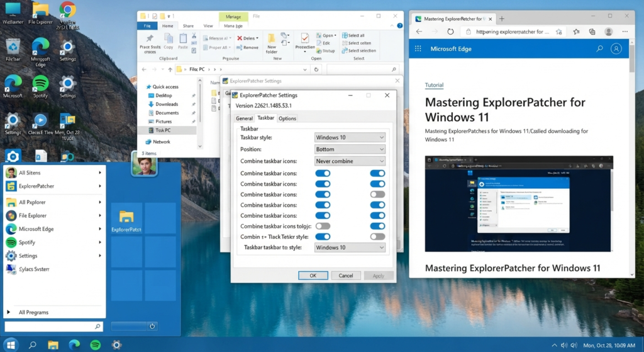The image size is (644, 352).
Task: Open the 'Taskbar taskbar to style' dropdown
Action: pos(350,247)
